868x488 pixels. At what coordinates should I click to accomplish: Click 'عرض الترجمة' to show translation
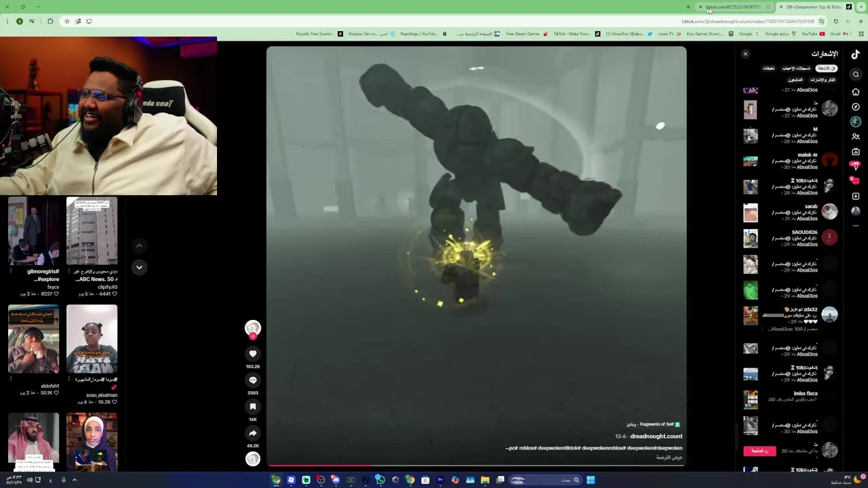[x=669, y=457]
